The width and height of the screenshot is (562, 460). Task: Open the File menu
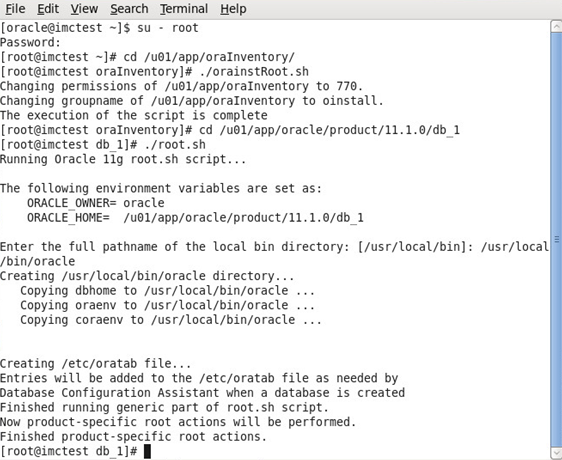[15, 9]
